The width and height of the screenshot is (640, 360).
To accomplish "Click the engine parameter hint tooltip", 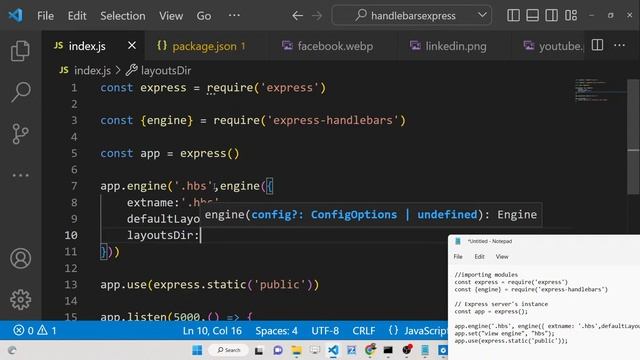I will pyautogui.click(x=371, y=215).
